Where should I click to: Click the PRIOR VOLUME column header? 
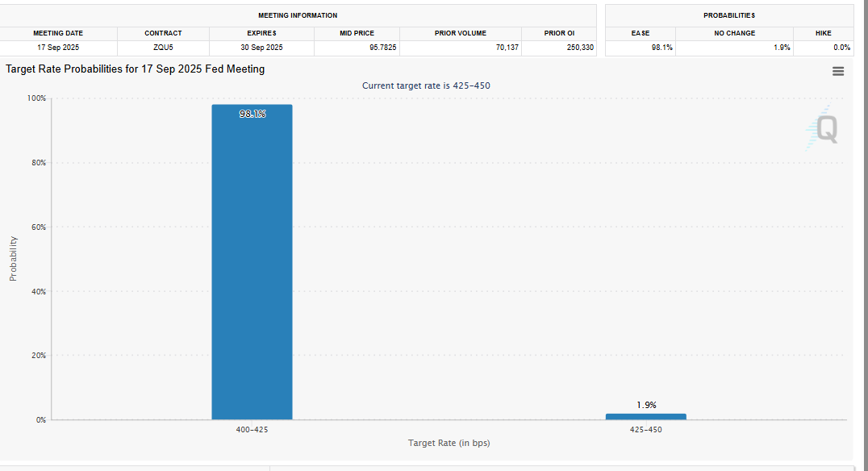(x=461, y=33)
